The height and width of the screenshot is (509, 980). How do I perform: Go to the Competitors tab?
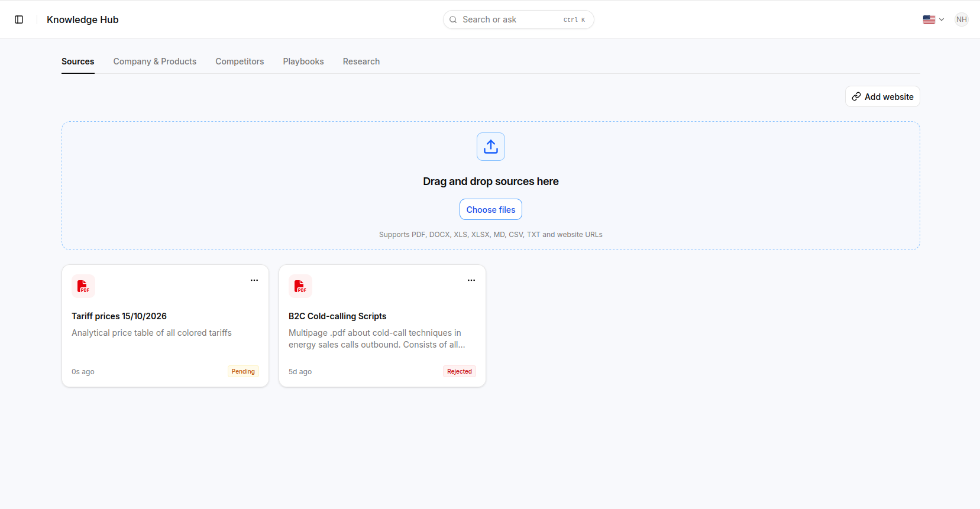(x=240, y=61)
